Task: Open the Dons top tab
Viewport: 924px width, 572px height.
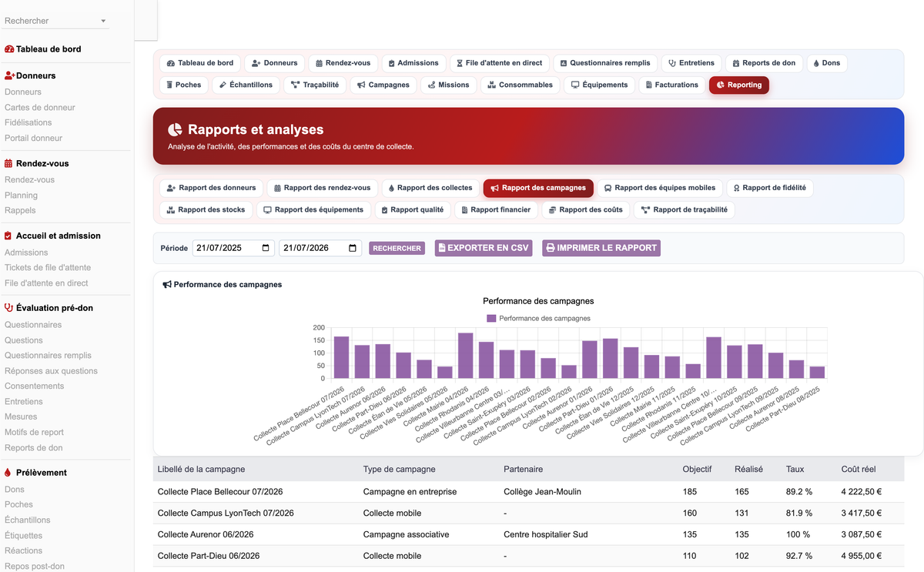Action: (x=827, y=63)
